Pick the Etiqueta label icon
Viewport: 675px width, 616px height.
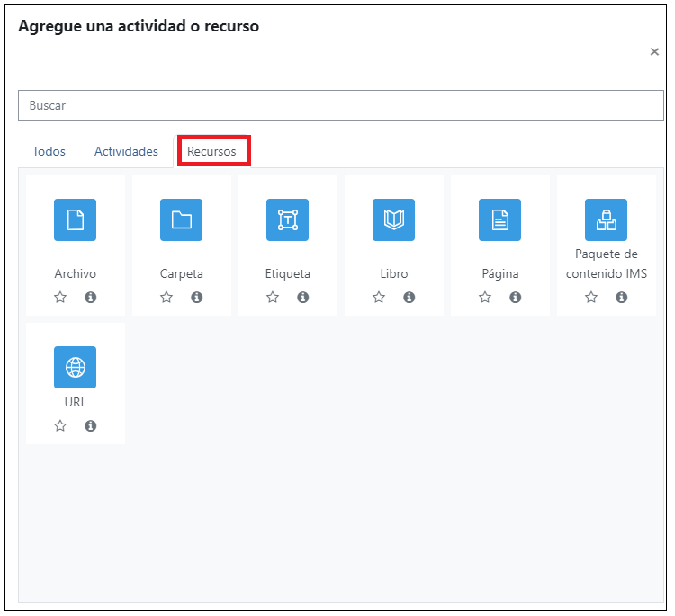click(288, 219)
